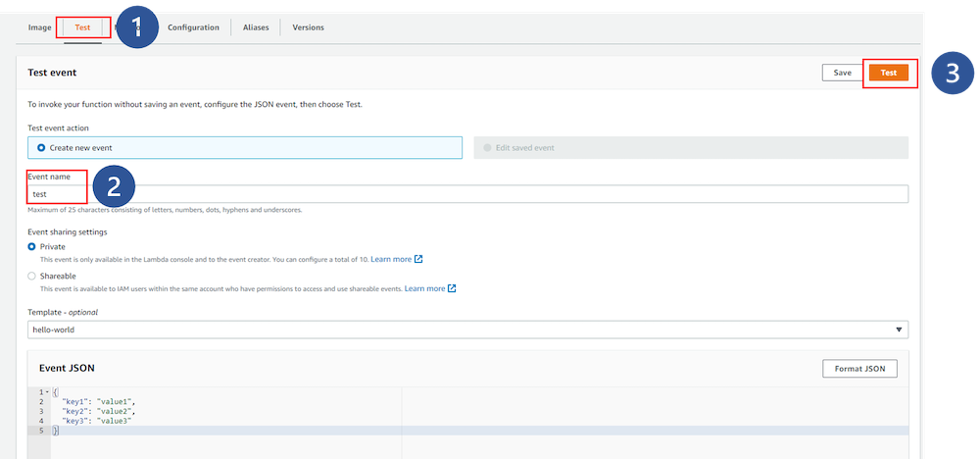Open Learn more link for Shareable events

tap(423, 288)
